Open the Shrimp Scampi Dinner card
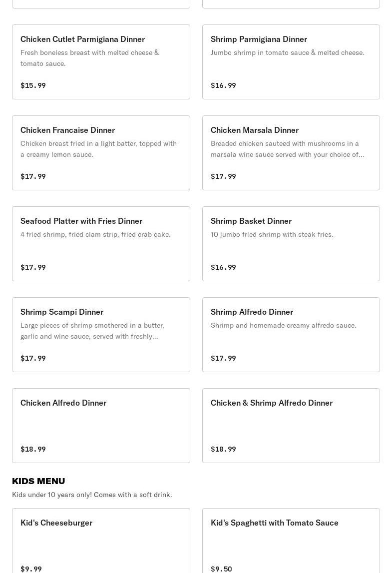This screenshot has width=392, height=573. point(62,312)
